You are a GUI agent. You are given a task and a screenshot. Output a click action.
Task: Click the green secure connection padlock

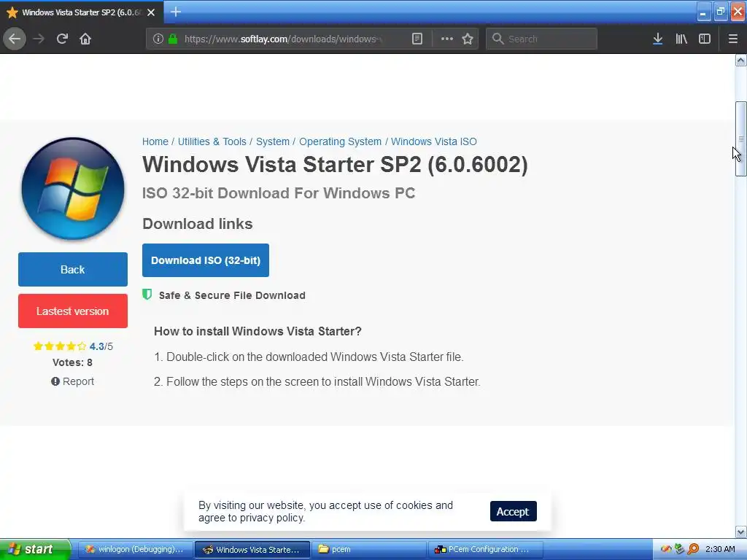[x=174, y=39]
